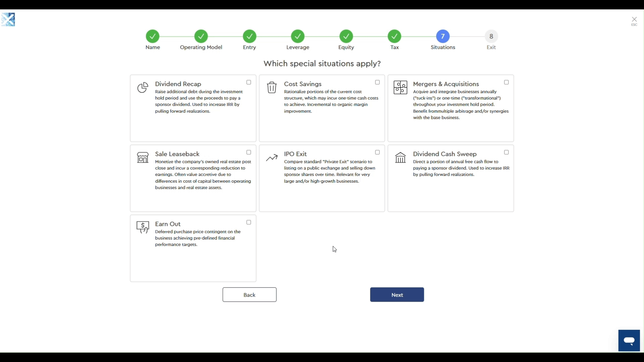
Task: Check the Dividend Recap checkbox
Action: (249, 82)
